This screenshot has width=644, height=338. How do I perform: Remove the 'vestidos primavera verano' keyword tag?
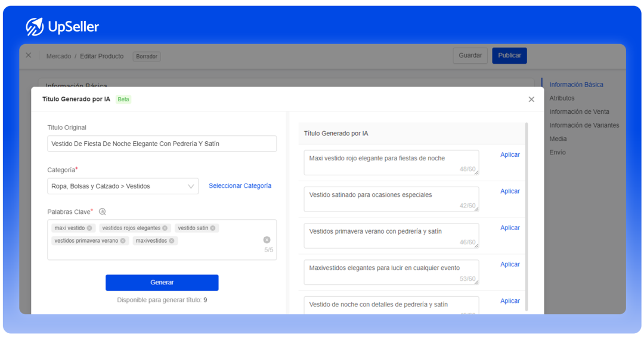[x=123, y=241]
